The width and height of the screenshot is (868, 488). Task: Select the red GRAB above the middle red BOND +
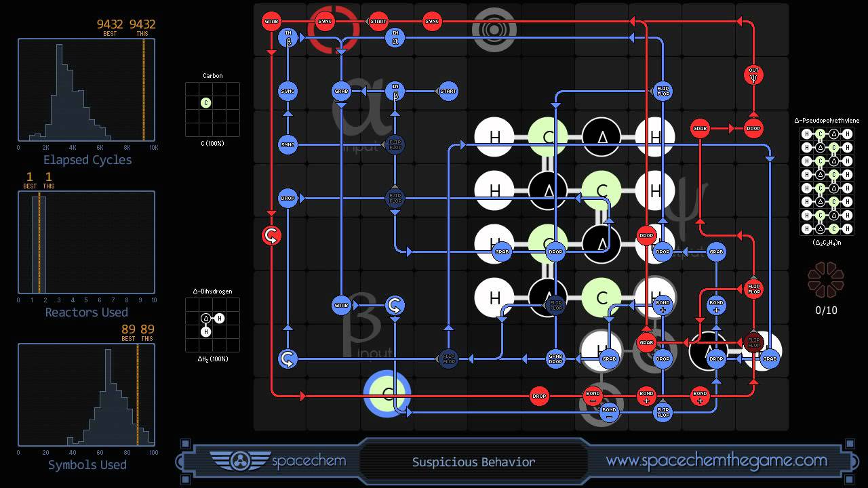click(646, 342)
